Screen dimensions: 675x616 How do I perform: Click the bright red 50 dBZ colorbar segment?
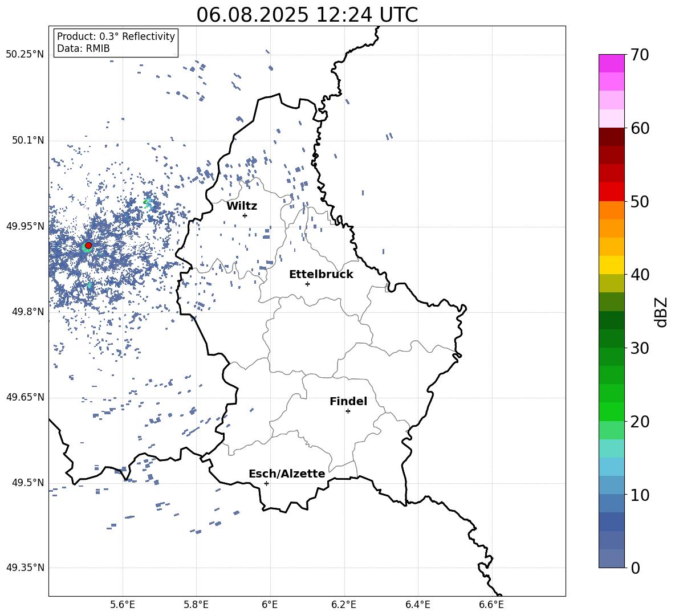[x=612, y=192]
